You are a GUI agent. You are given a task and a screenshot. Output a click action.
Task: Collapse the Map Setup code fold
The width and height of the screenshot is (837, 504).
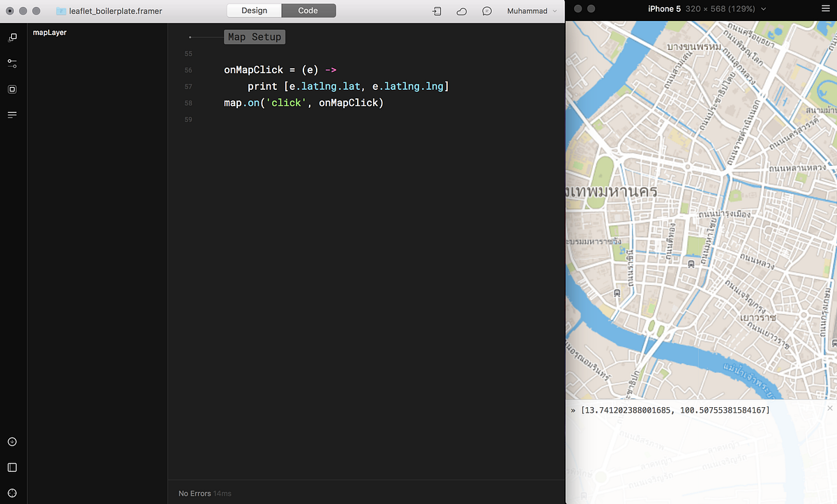click(255, 36)
